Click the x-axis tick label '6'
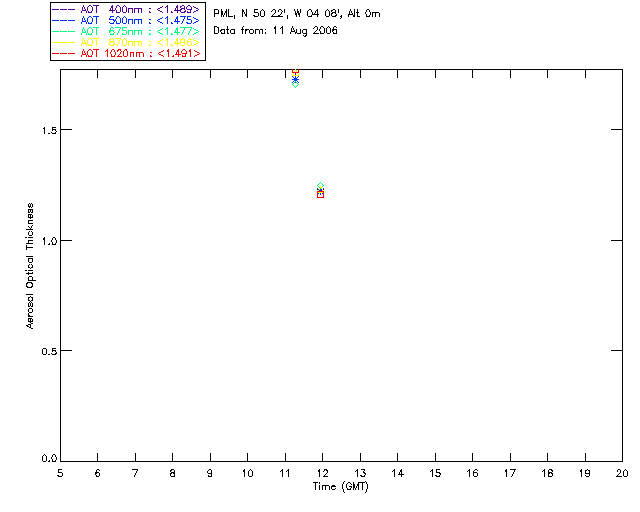The width and height of the screenshot is (640, 512). [x=98, y=473]
